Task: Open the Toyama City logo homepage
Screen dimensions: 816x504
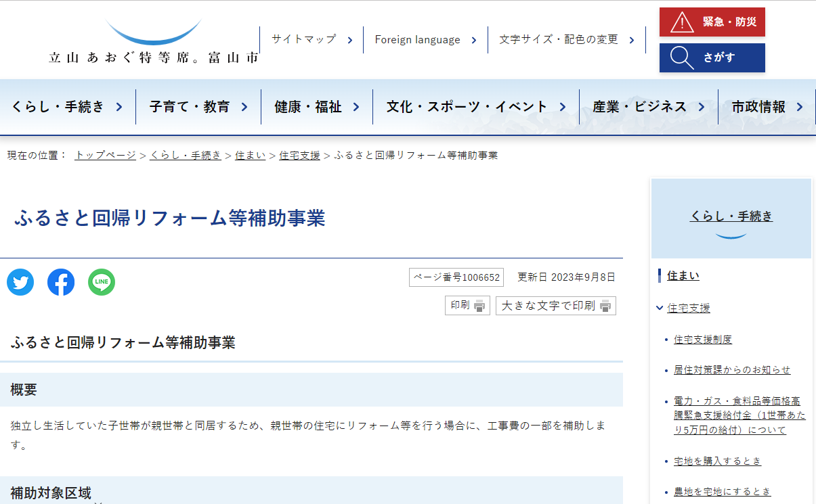Action: click(x=154, y=41)
